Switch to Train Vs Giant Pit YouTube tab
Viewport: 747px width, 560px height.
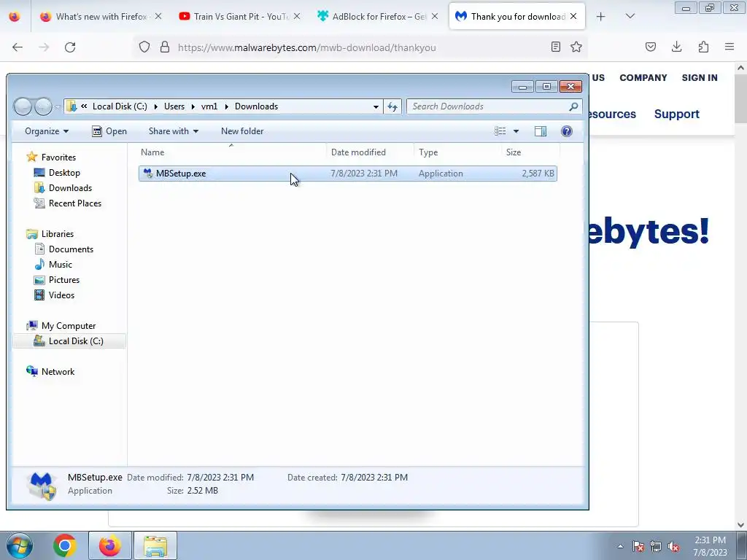[239, 17]
